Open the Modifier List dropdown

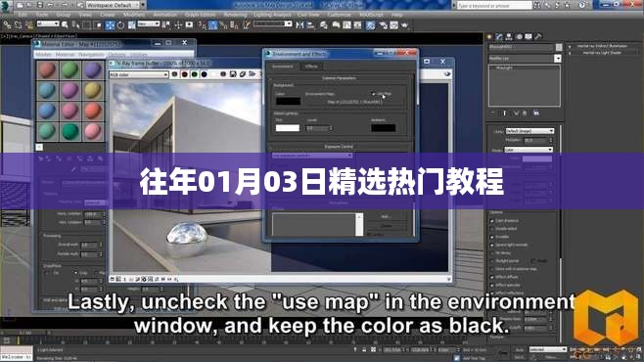525,59
